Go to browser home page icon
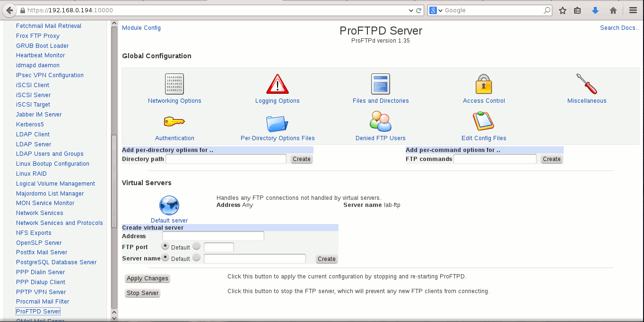 pos(613,10)
